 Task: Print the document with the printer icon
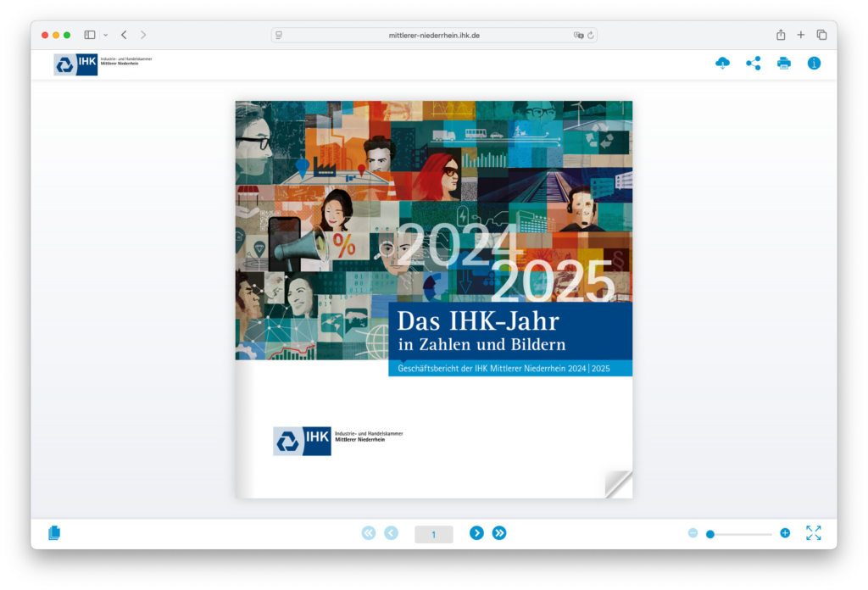click(x=784, y=63)
